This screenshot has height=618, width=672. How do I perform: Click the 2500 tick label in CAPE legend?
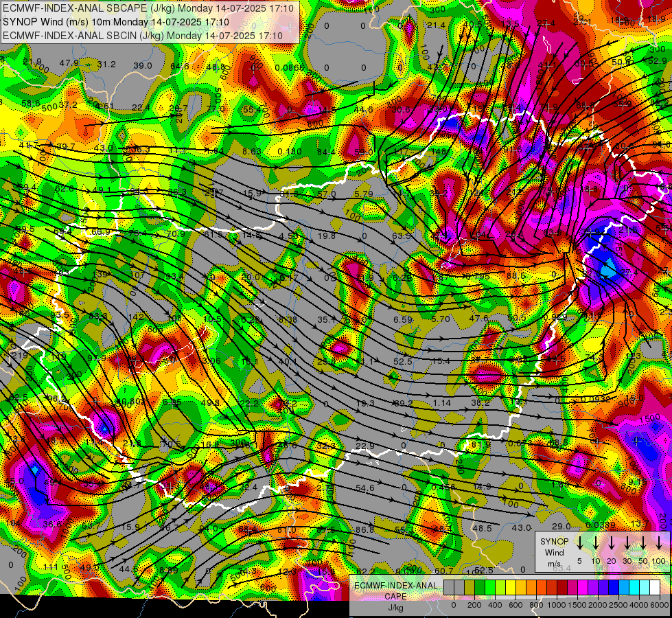pos(618,605)
